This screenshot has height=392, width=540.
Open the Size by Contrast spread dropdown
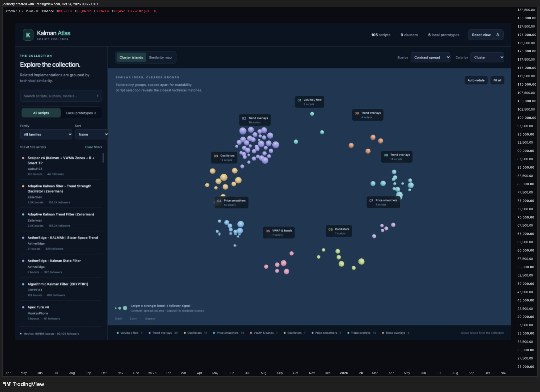coord(430,57)
